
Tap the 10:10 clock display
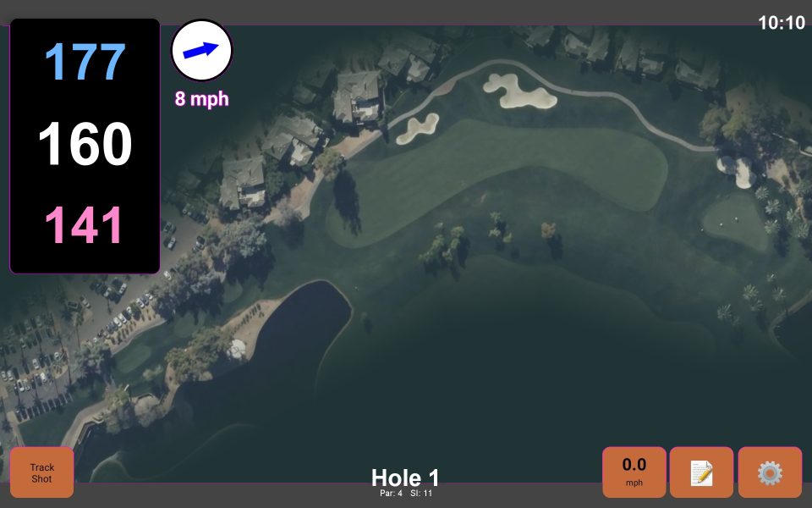pyautogui.click(x=782, y=23)
